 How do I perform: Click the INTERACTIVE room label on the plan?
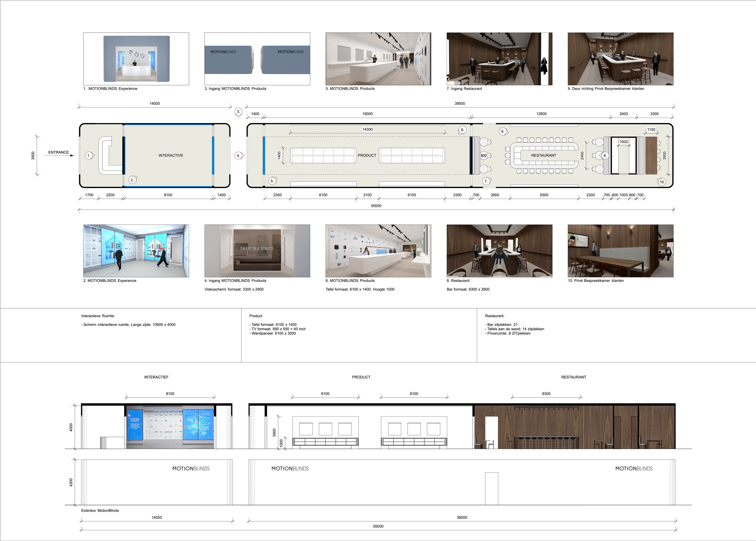tap(171, 156)
